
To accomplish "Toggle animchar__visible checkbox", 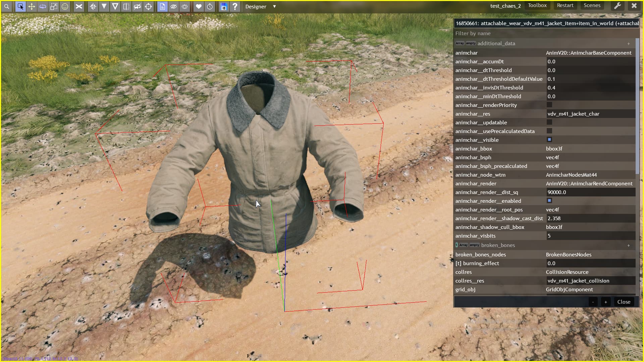I will coord(549,140).
